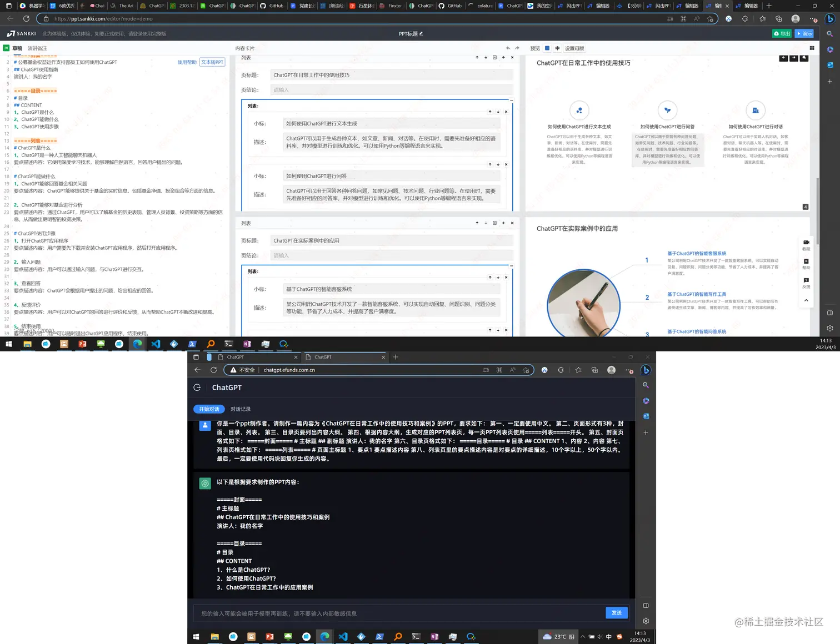This screenshot has width=840, height=644.
Task: Add a card after first 列表 card
Action: click(x=503, y=57)
